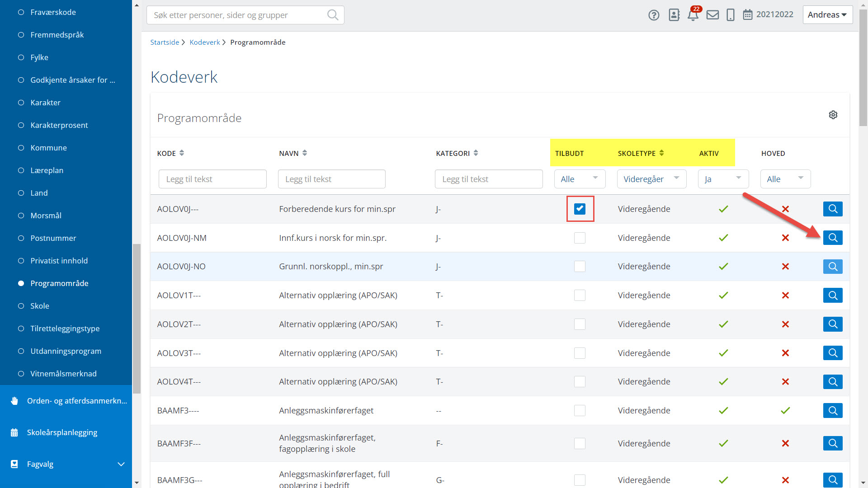
Task: View details for AOLOV0J--- row
Action: [833, 209]
